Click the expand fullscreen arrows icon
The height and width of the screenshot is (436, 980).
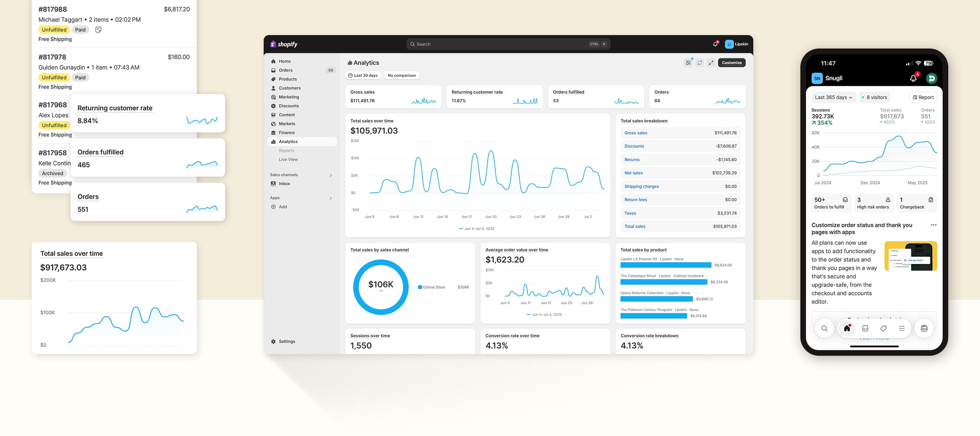point(711,63)
